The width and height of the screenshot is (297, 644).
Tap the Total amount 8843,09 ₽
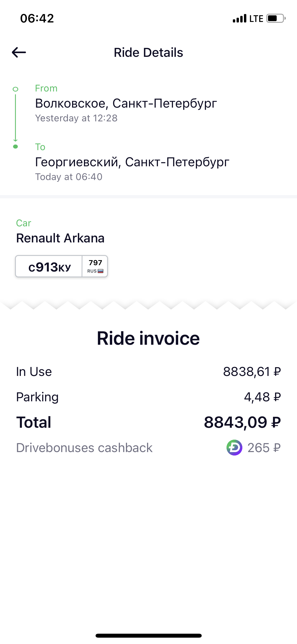click(x=242, y=422)
